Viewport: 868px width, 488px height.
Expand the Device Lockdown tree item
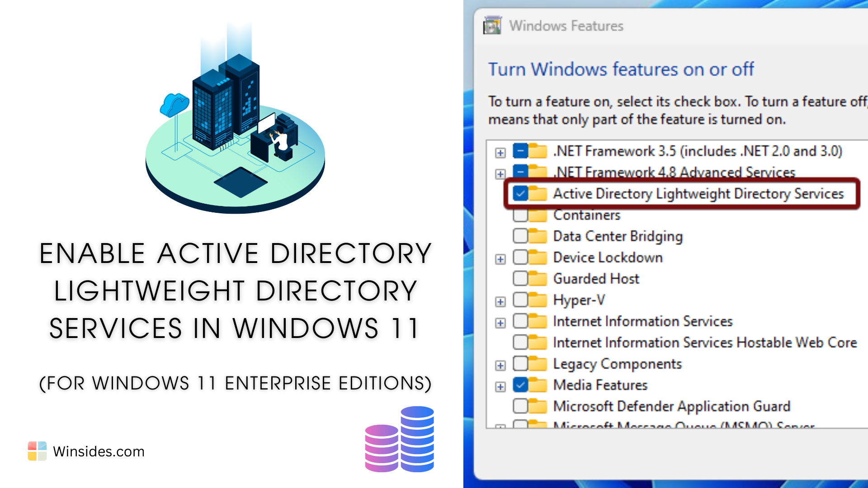pos(500,257)
